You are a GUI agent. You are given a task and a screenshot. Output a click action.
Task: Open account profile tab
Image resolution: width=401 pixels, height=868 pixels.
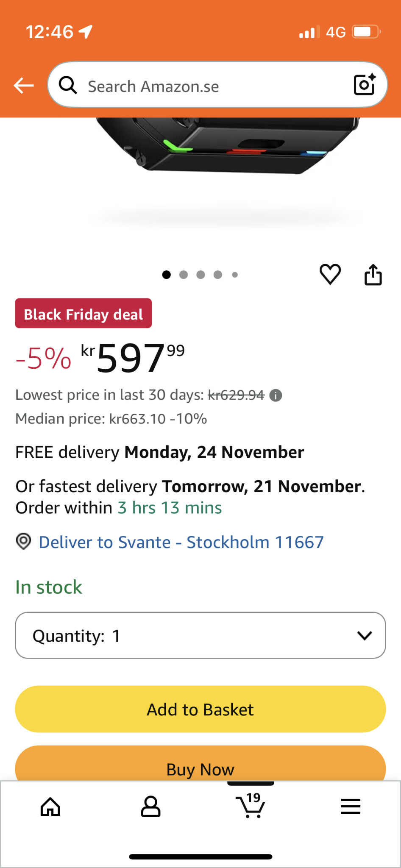pyautogui.click(x=150, y=807)
